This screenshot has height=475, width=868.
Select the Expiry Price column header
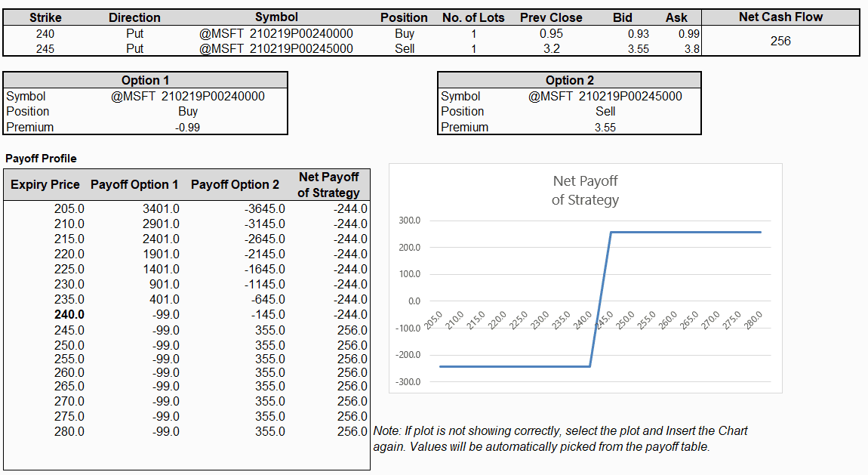click(x=45, y=185)
